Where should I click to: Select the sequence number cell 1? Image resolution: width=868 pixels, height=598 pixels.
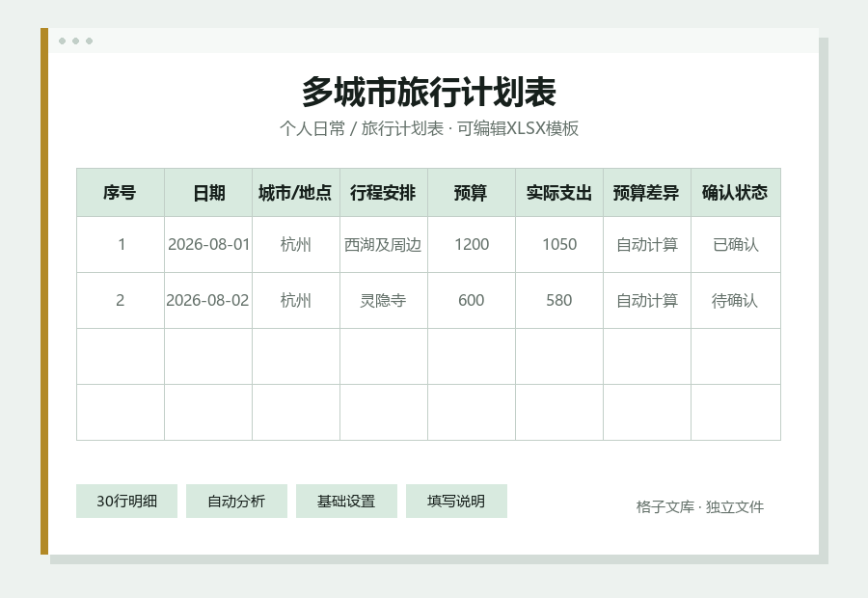pyautogui.click(x=121, y=244)
